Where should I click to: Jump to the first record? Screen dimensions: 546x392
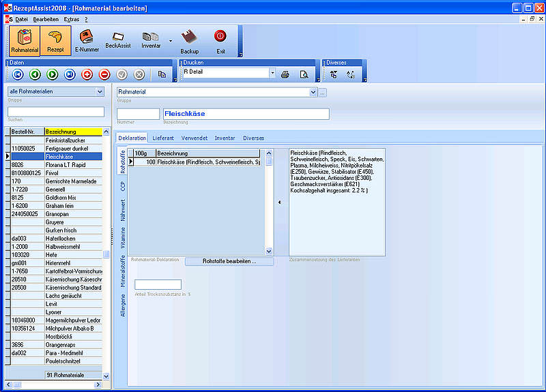[18, 74]
